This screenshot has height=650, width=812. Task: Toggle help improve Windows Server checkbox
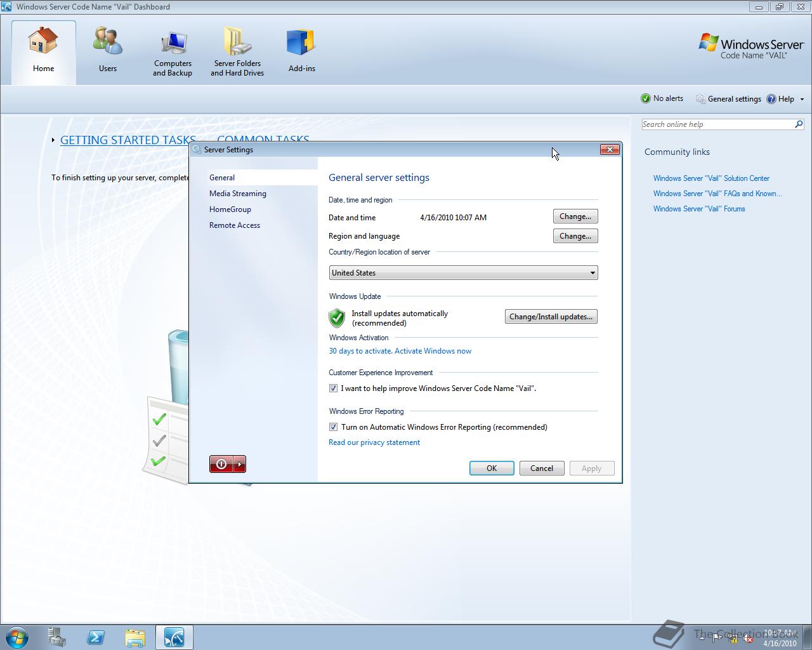click(333, 388)
